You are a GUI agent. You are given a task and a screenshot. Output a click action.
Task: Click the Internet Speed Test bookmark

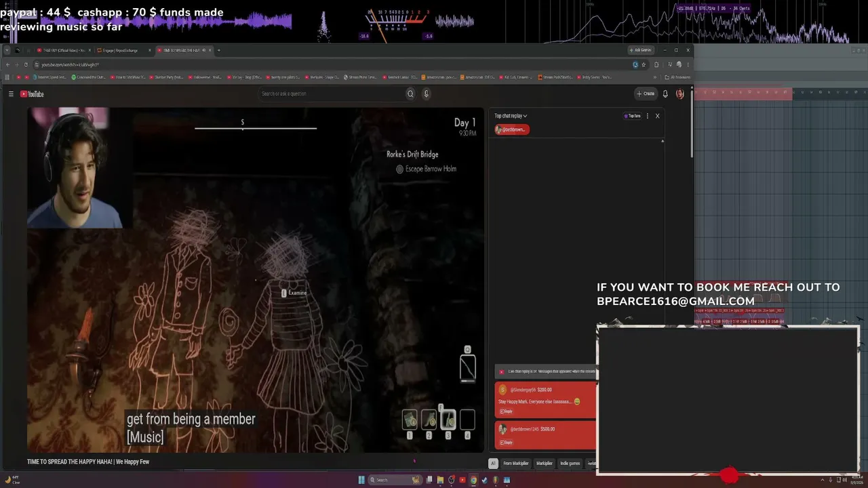[50, 77]
